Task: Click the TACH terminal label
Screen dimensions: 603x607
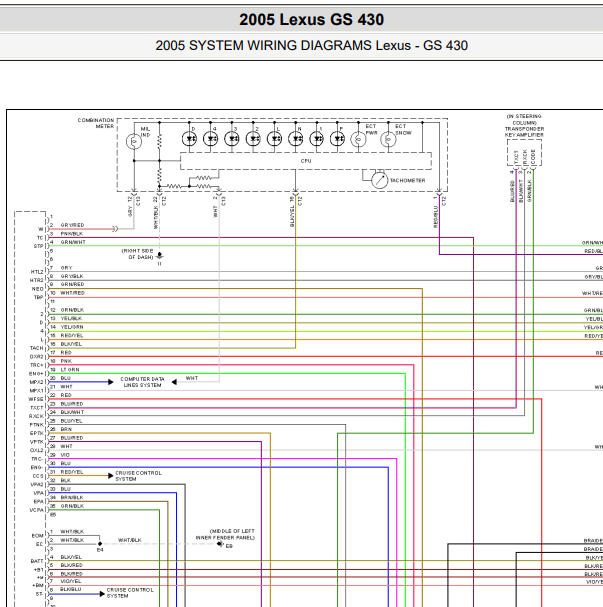Action: point(37,348)
